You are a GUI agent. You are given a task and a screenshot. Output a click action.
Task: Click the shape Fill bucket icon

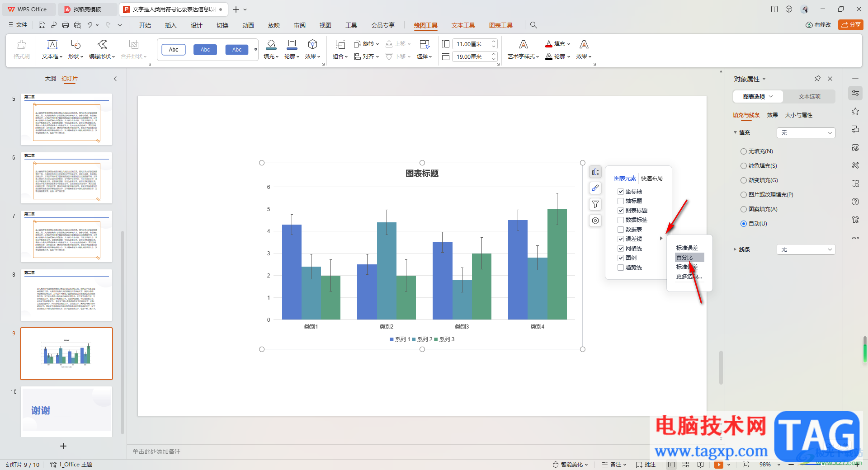pos(271,44)
